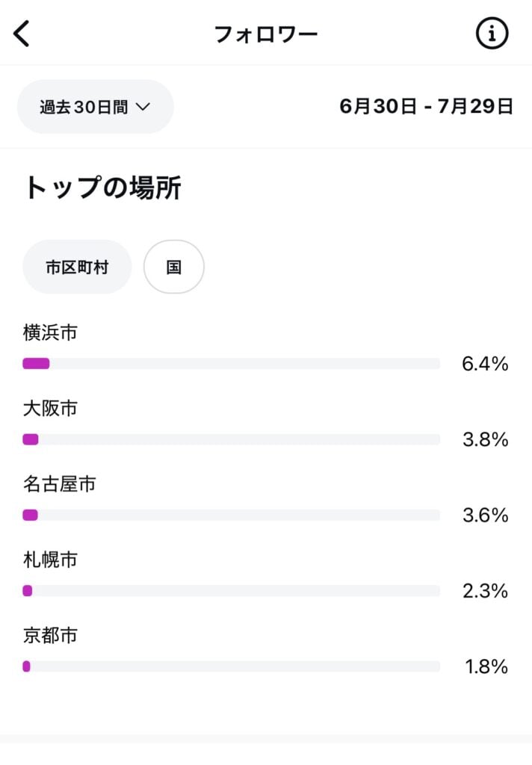Click the 3.6% value for 名古屋市
This screenshot has height=765, width=532.
click(x=485, y=515)
